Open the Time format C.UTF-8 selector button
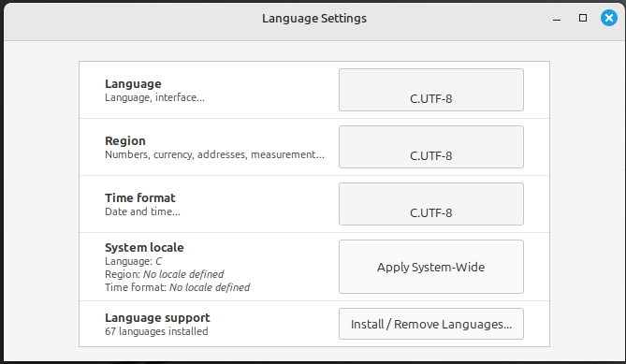Image resolution: width=626 pixels, height=364 pixels. point(431,204)
